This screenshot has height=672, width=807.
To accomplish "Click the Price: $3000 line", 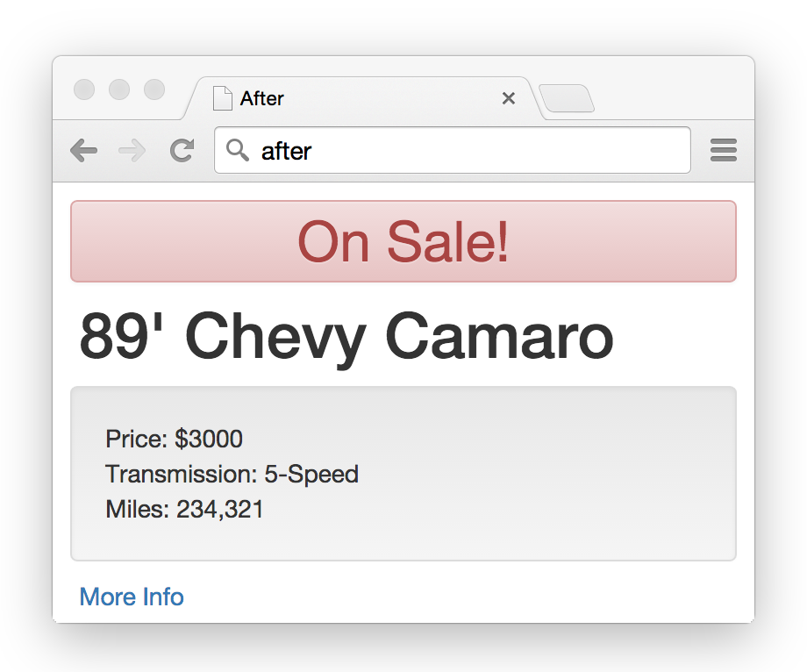I will point(174,439).
